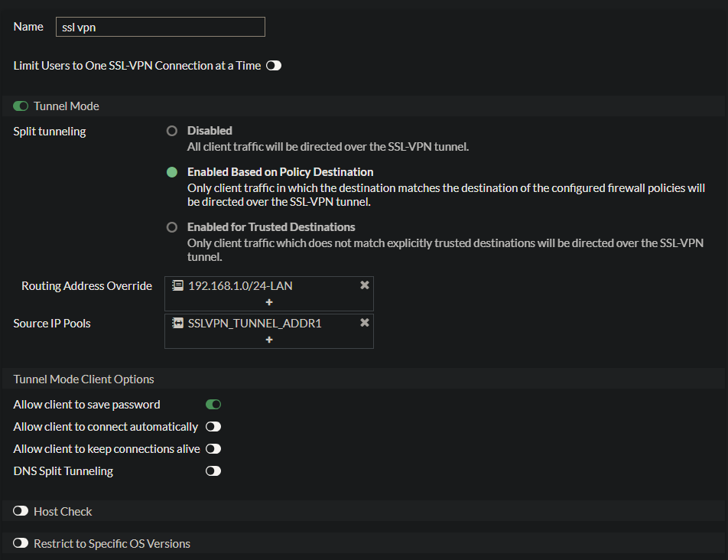Enable Restrict to Specific OS Versions
This screenshot has height=560, width=728.
21,544
